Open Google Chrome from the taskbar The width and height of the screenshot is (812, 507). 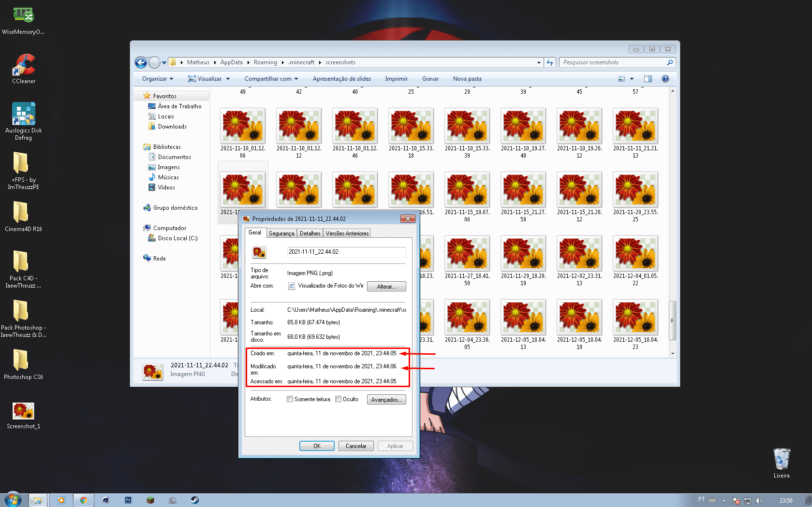click(84, 500)
